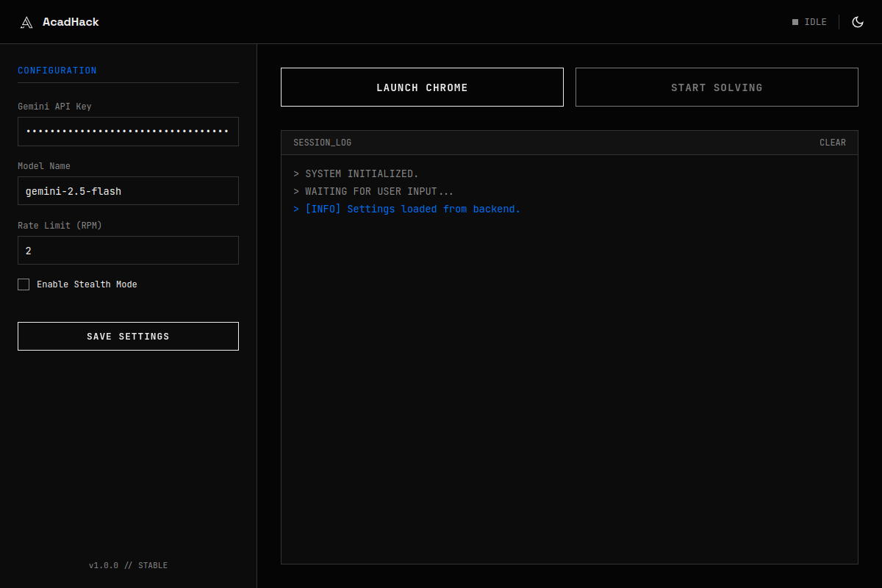882x588 pixels.
Task: Select the Gemini API Key field
Action: click(128, 131)
